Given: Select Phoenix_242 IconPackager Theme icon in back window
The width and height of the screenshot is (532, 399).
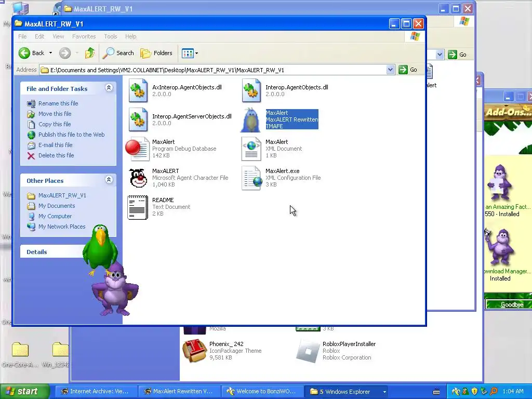Looking at the screenshot, I should tap(195, 351).
